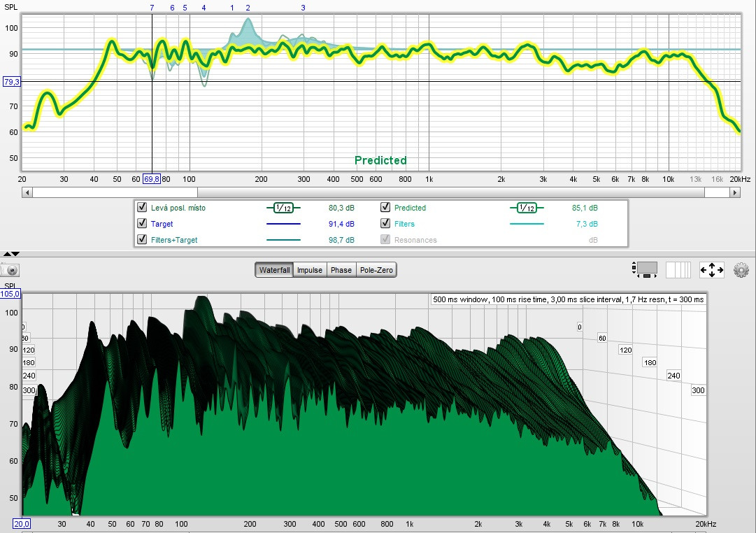The width and height of the screenshot is (756, 533).
Task: Select filter marker 2 above the graph
Action: coord(248,8)
